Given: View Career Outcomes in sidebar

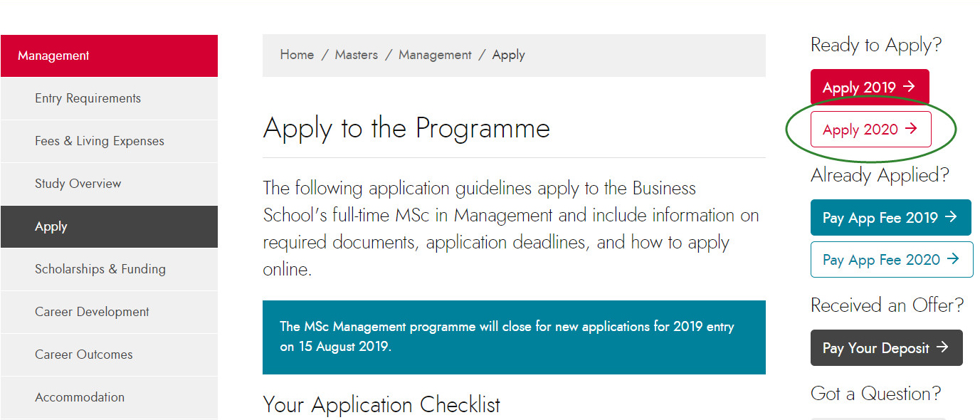Looking at the screenshot, I should (x=109, y=355).
